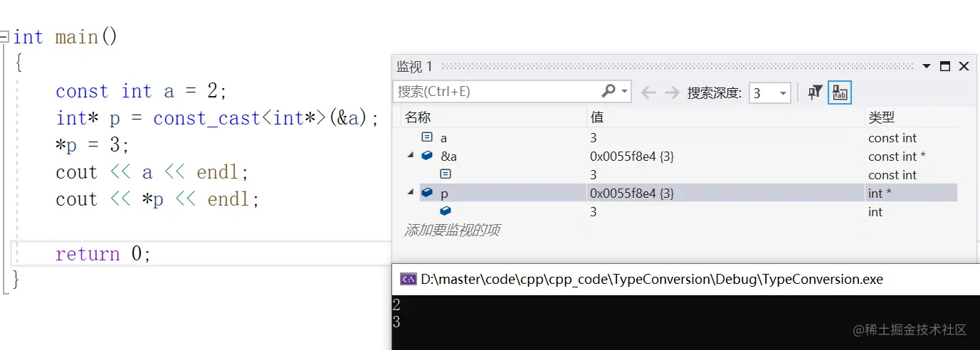
Task: Click the blue cube icon of p
Action: pyautogui.click(x=427, y=193)
